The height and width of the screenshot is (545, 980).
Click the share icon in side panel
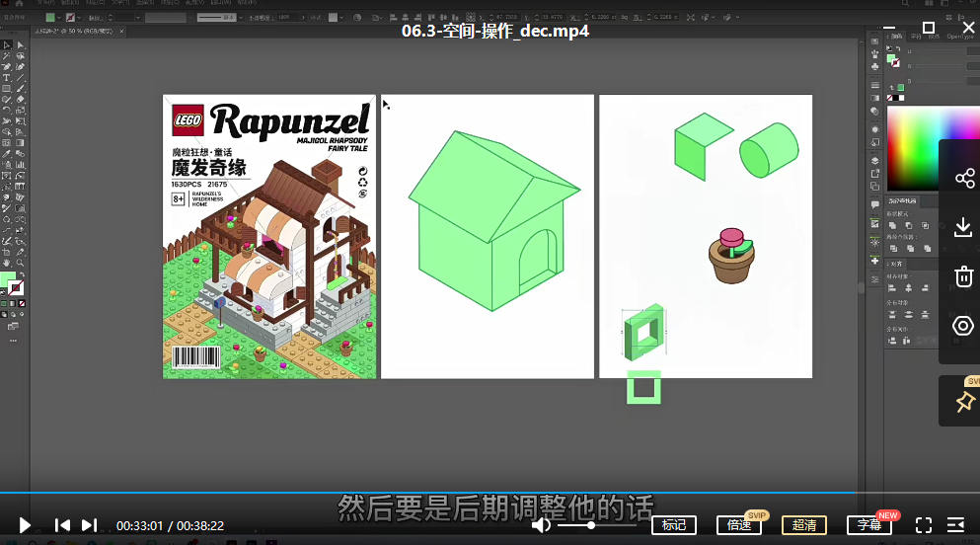(964, 179)
